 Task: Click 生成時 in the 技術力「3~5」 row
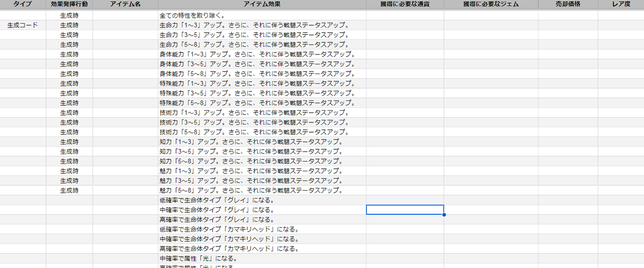pos(69,122)
